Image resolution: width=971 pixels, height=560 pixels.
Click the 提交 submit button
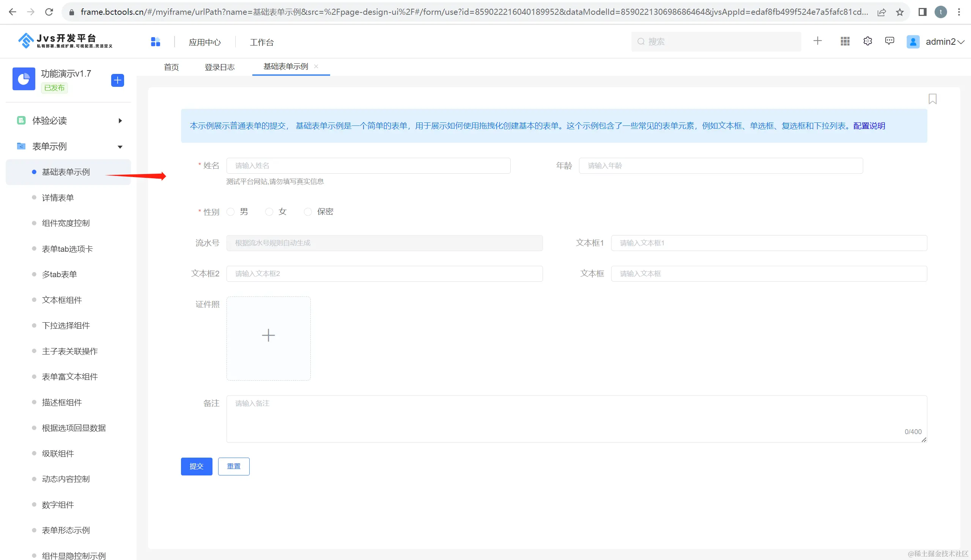(196, 466)
